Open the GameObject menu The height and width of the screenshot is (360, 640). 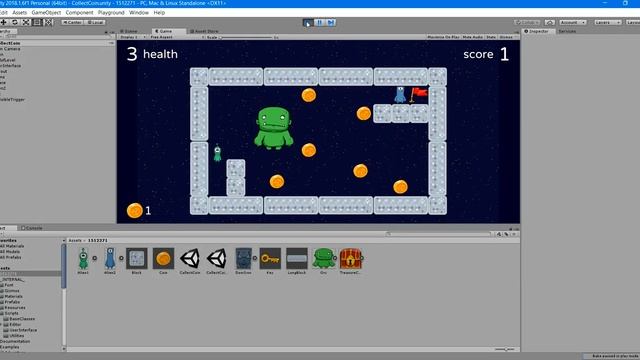pos(46,13)
